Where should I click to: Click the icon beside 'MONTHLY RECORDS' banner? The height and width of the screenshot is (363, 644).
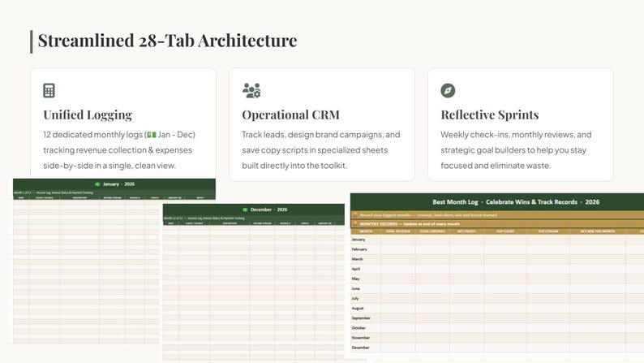(x=355, y=223)
